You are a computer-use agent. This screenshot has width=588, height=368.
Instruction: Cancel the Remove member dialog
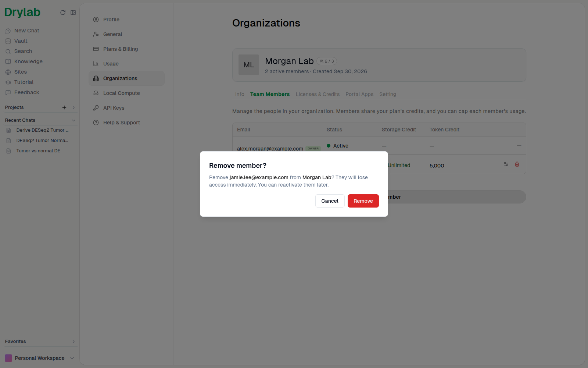(330, 201)
